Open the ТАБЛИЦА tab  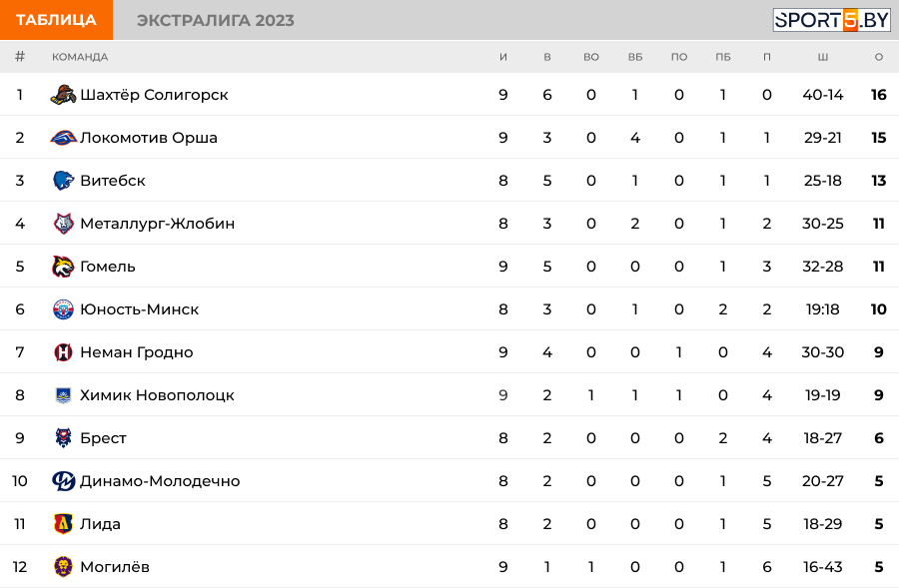pyautogui.click(x=56, y=20)
